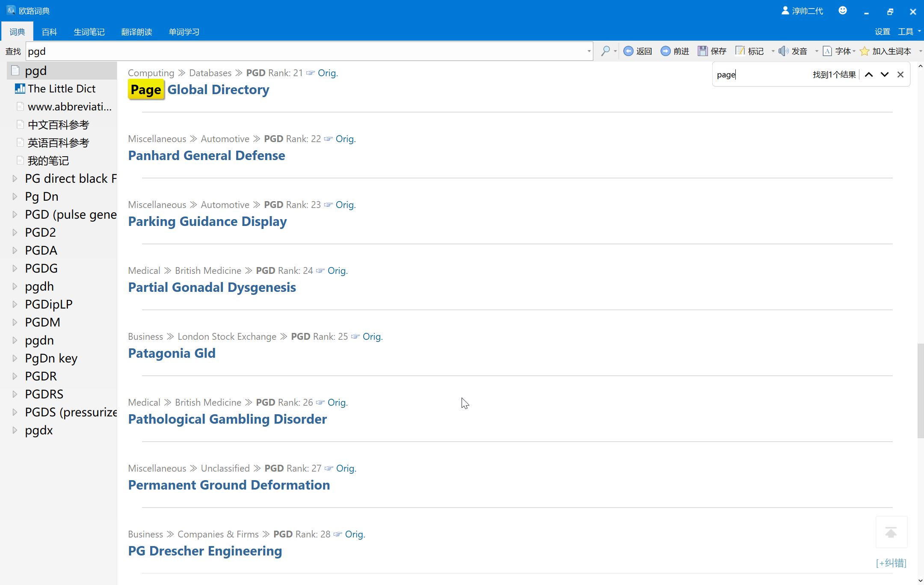The height and width of the screenshot is (585, 924).
Task: Open the 单词学习 tab
Action: [x=184, y=32]
